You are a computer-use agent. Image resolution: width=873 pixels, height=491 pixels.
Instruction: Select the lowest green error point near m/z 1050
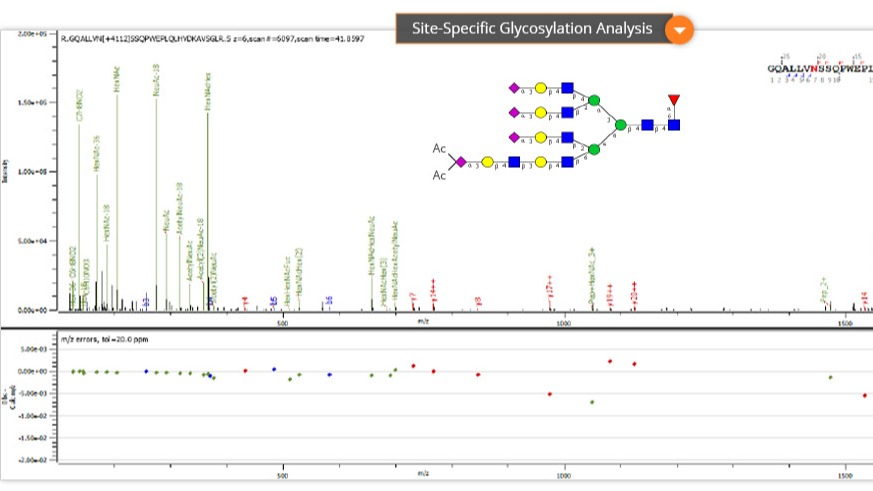coord(592,402)
